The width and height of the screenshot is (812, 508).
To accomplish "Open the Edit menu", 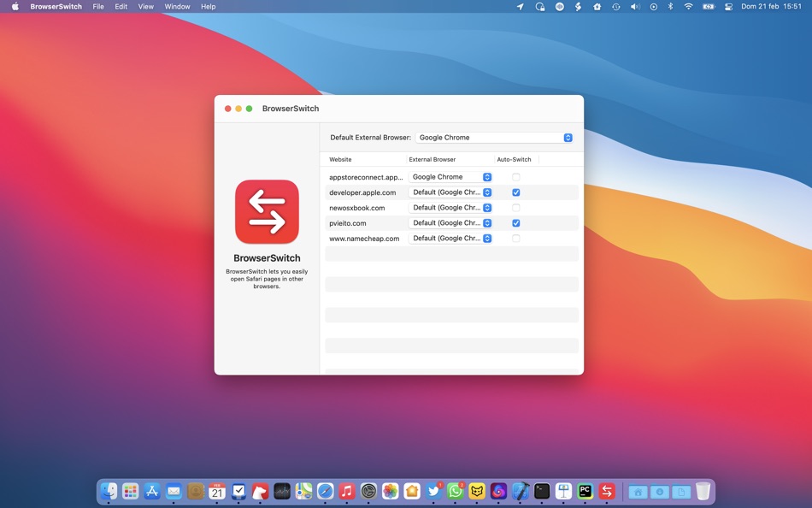I will pos(121,6).
